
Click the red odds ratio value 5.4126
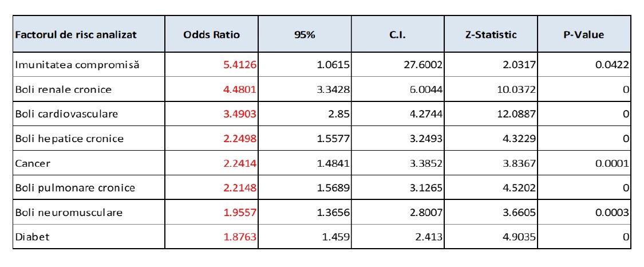point(239,65)
